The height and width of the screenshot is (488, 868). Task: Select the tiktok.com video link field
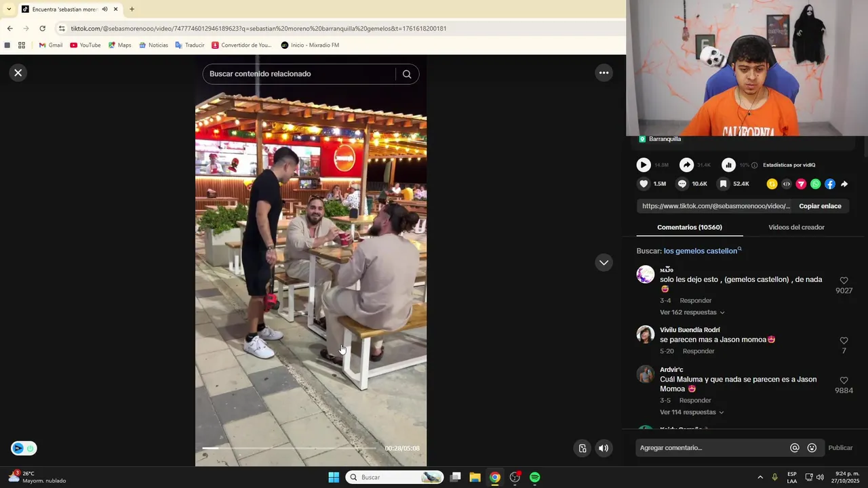point(716,206)
